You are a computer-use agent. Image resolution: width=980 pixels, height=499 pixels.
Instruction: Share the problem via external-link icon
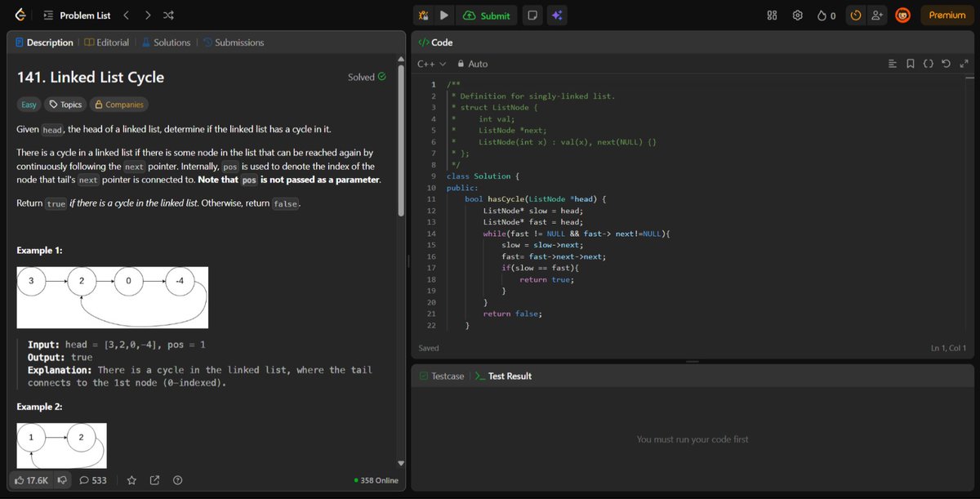point(155,480)
